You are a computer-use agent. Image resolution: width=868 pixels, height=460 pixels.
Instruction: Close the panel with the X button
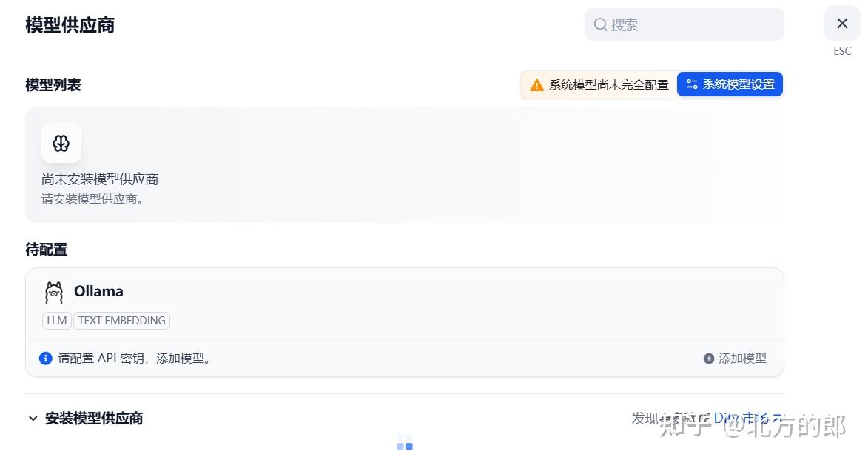[x=841, y=23]
